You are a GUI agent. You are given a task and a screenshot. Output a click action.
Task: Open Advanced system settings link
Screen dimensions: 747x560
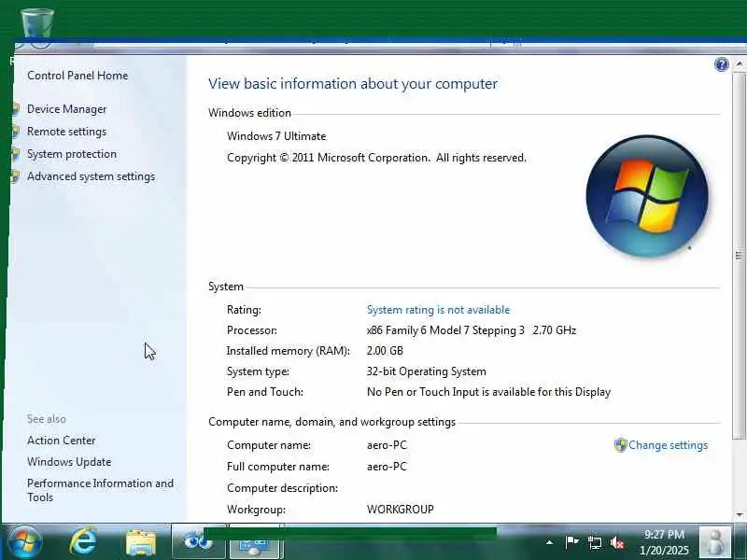[91, 176]
